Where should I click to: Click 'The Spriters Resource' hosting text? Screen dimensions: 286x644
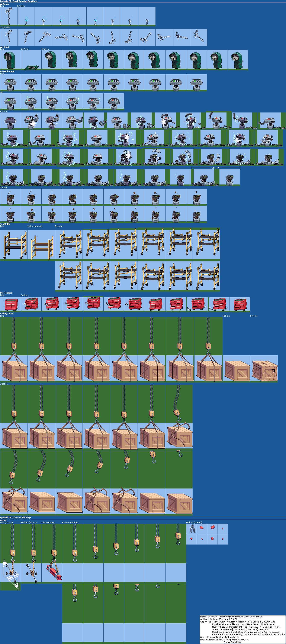coord(236,640)
